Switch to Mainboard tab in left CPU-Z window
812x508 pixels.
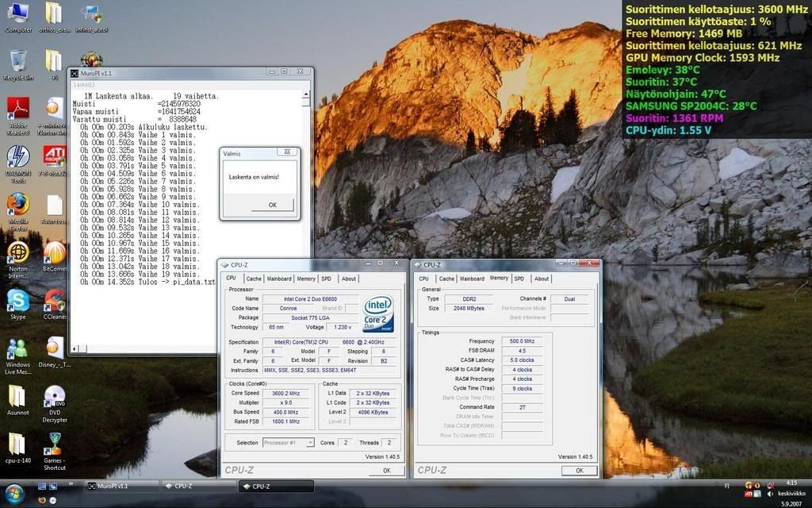click(278, 279)
